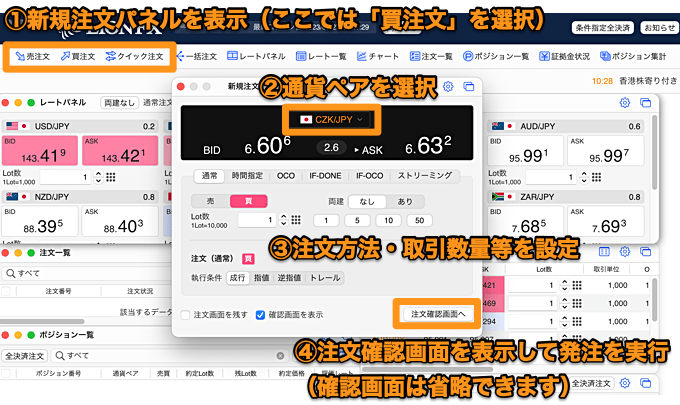Enable 注文画面を残す checkbox
Screen dimensions: 680x405
pos(185,315)
